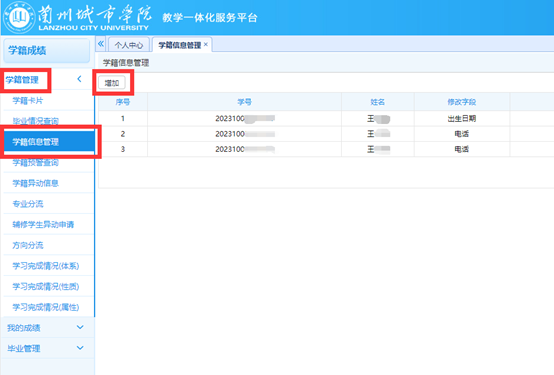Open 学习完成情况(属性) menu item
This screenshot has width=554, height=375.
pos(48,307)
